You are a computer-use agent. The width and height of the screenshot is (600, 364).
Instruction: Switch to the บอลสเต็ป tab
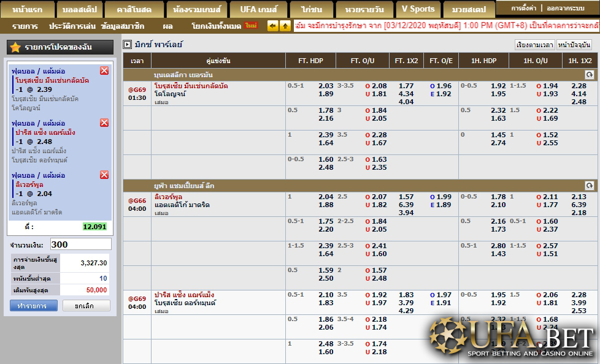point(79,9)
